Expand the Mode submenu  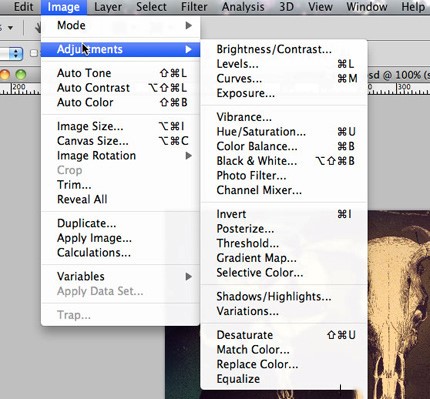tap(121, 25)
